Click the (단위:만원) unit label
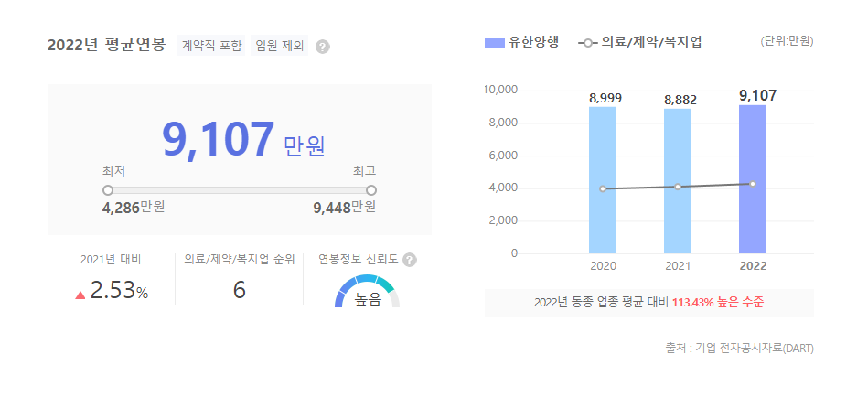 tap(787, 41)
